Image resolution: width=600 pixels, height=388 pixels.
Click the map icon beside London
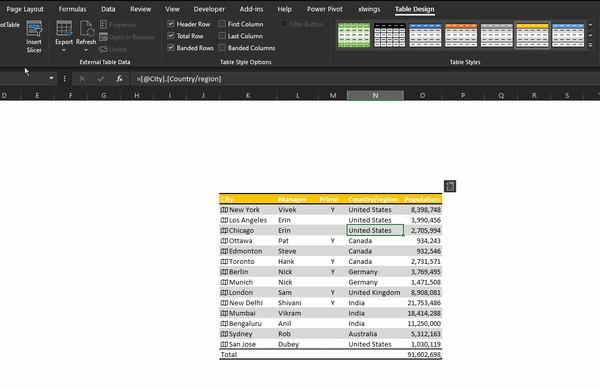click(224, 292)
